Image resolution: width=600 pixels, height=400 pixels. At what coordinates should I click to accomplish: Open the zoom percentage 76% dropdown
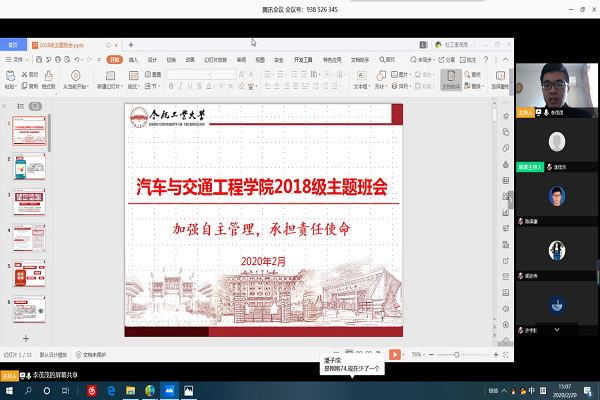(418, 355)
